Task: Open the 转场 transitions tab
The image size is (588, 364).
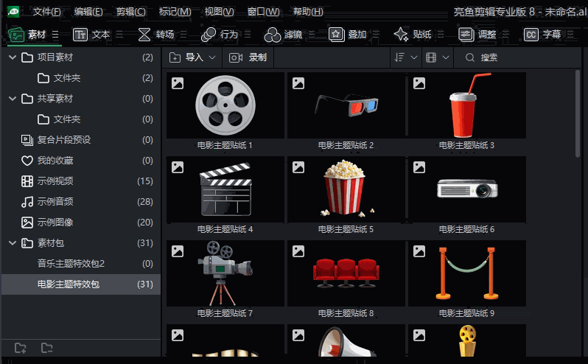Action: (156, 35)
